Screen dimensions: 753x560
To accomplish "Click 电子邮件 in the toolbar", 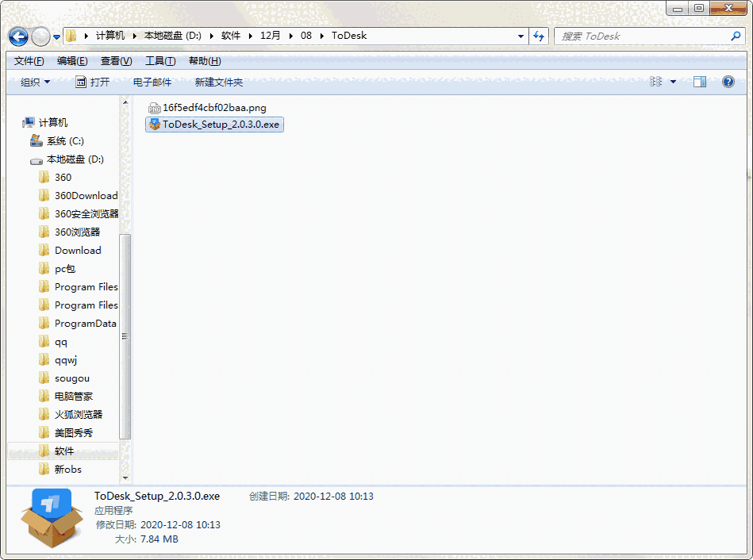I will (152, 82).
